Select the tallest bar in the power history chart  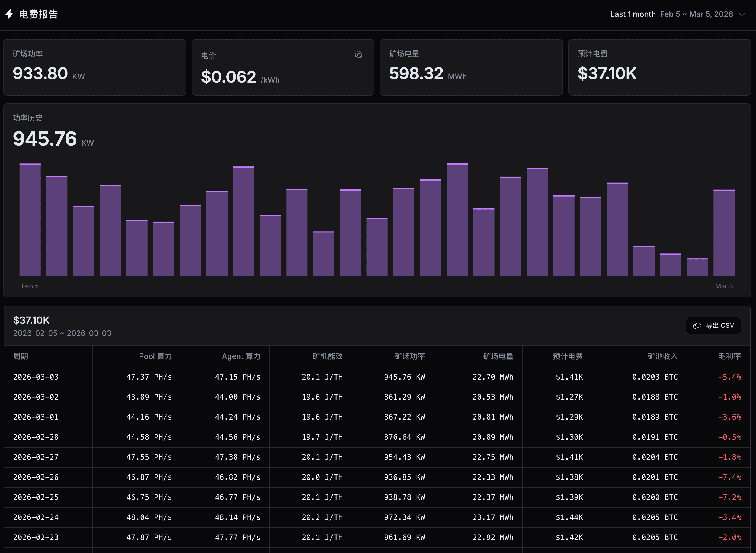[456, 218]
